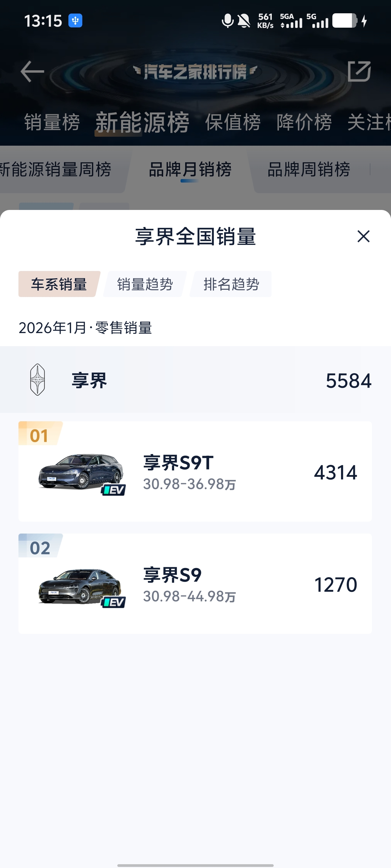Switch to 销量趋势 tab
Image resolution: width=391 pixels, height=868 pixels.
click(x=145, y=284)
